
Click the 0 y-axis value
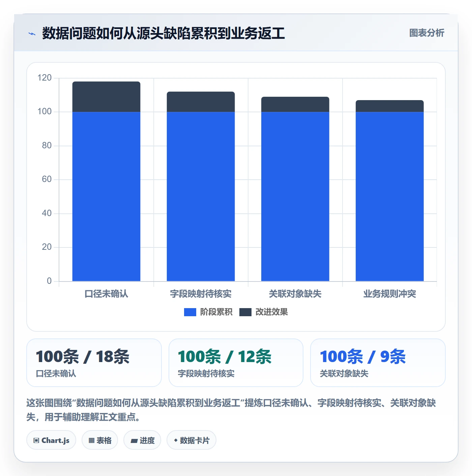point(49,281)
